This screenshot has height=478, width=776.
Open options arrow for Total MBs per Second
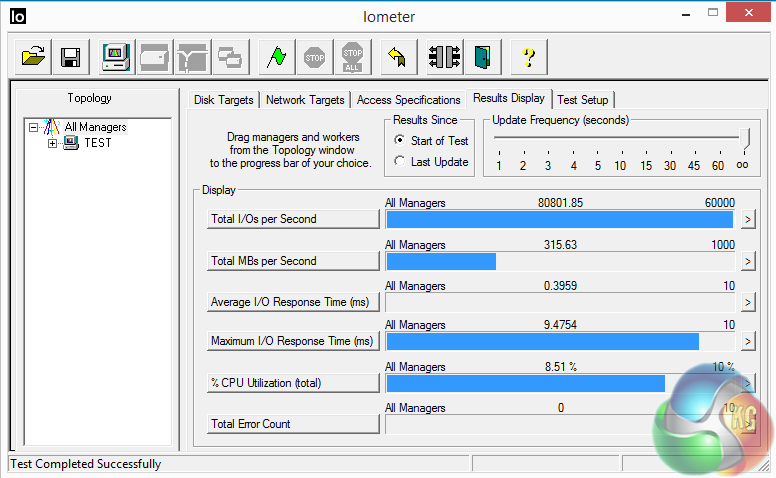click(x=748, y=261)
